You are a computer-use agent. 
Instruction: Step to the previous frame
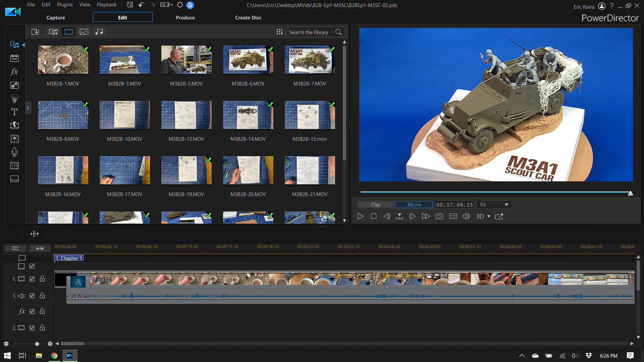point(387,217)
